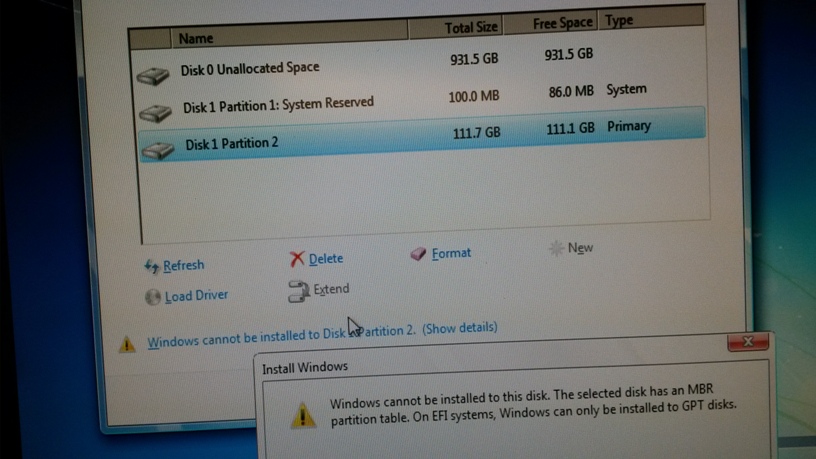The image size is (816, 459).
Task: Open the 'Windows cannot be installed' warning link
Action: pyautogui.click(x=281, y=336)
